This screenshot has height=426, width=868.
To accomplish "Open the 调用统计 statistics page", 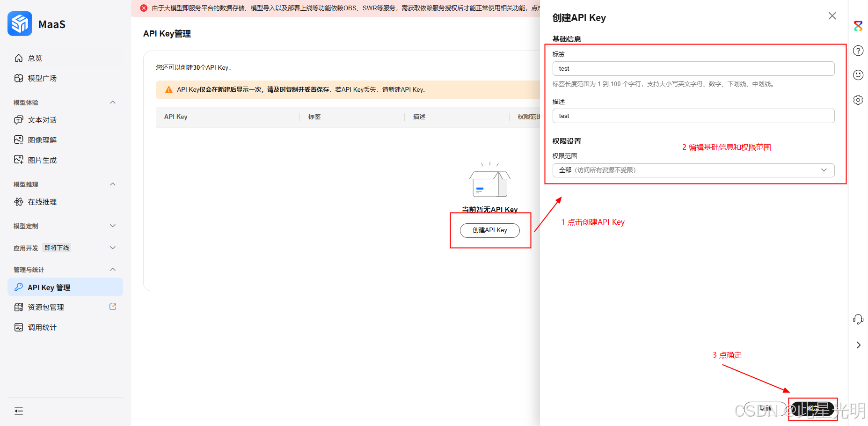I will coord(41,327).
